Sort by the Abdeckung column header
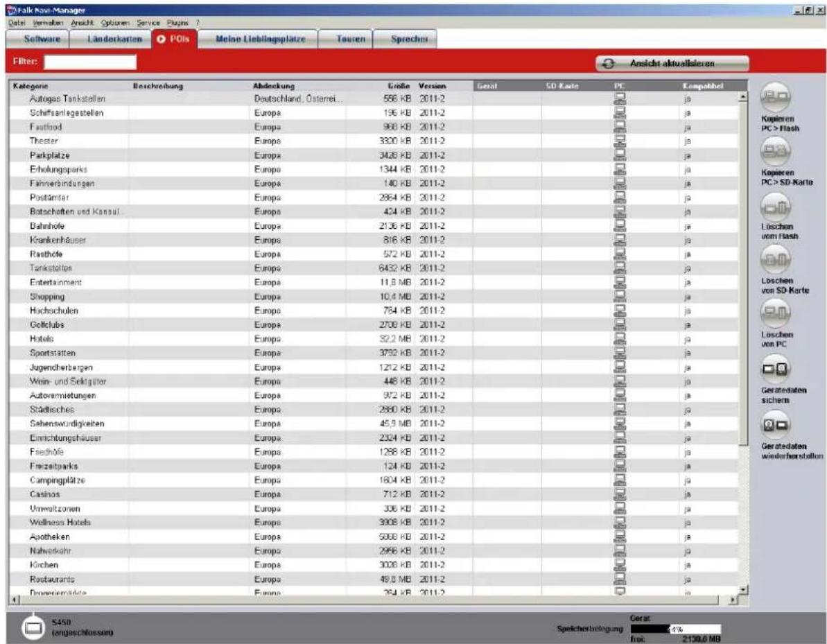This screenshot has height=644, width=827. [298, 86]
